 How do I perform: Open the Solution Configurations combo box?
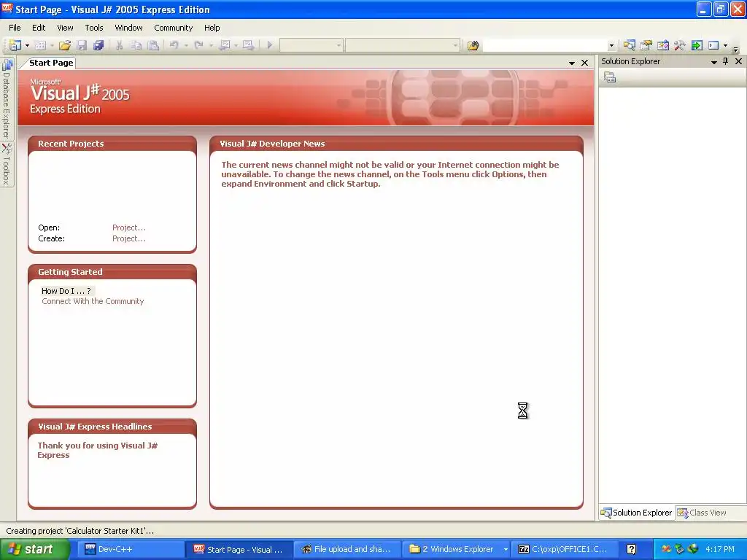(311, 46)
